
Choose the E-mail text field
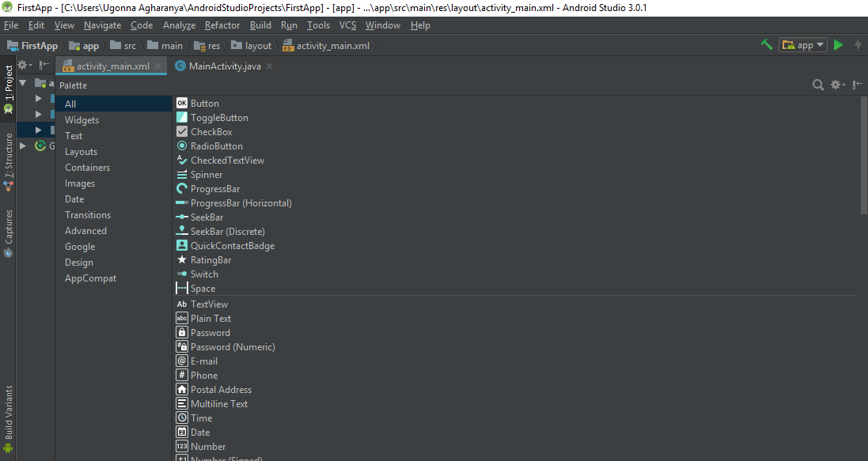point(196,361)
